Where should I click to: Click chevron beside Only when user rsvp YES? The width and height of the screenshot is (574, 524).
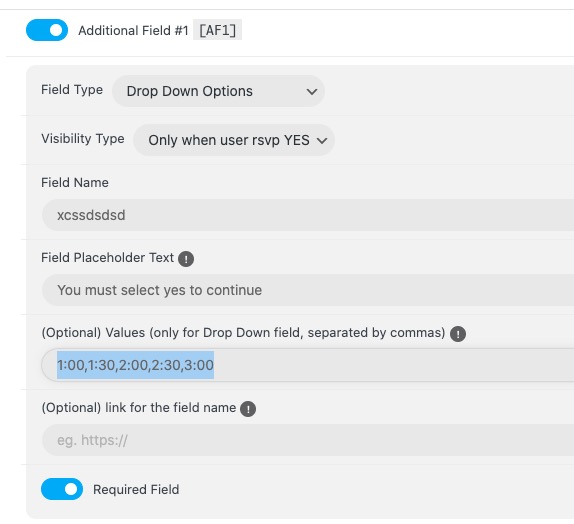click(x=322, y=141)
